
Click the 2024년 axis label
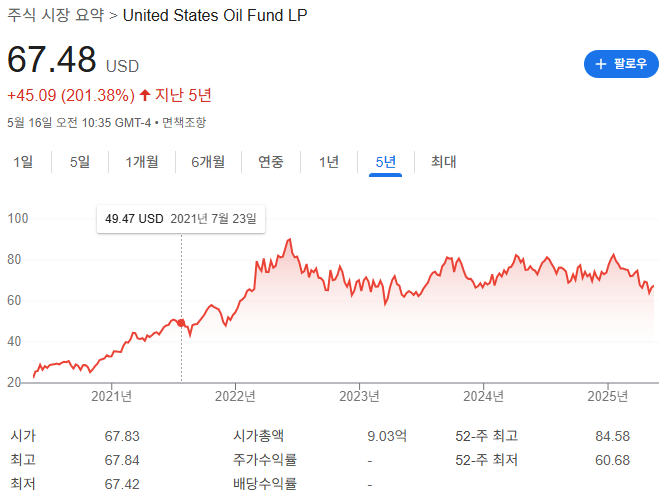483,396
